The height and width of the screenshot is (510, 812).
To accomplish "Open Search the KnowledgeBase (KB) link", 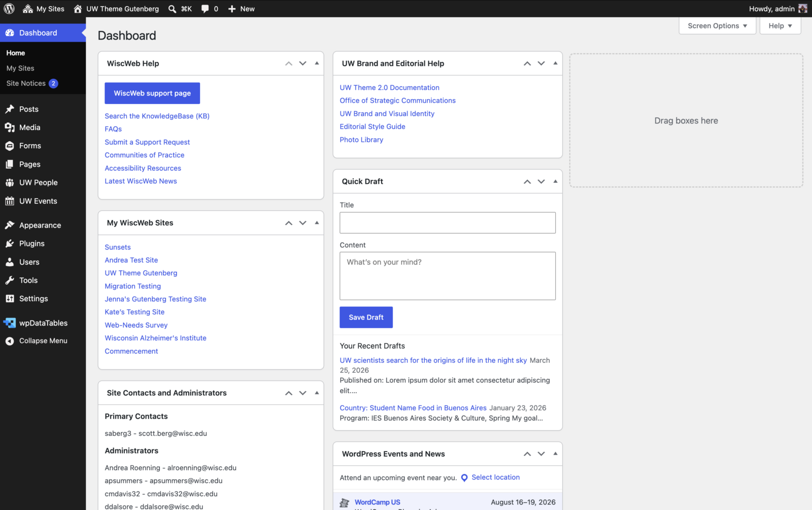I will pyautogui.click(x=157, y=116).
